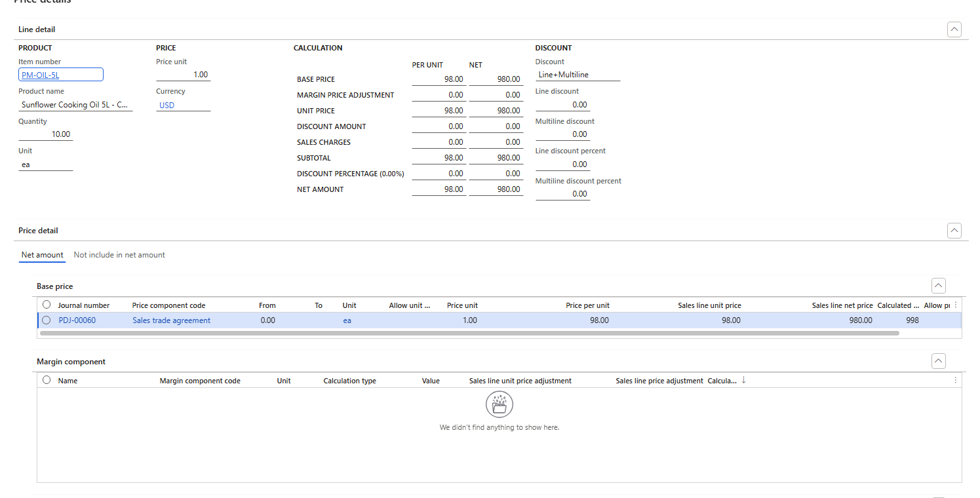
Task: Click the Price unit field
Action: pos(184,74)
